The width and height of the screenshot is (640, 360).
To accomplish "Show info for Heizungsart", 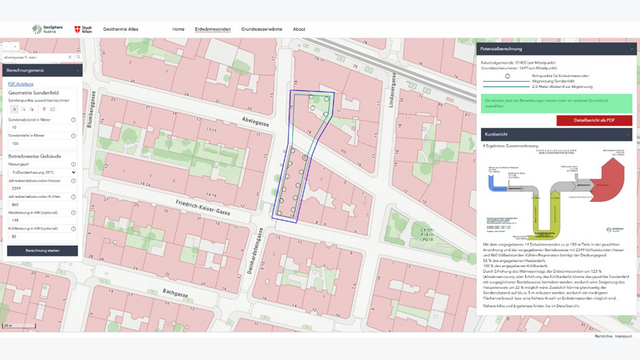I will (x=73, y=164).
